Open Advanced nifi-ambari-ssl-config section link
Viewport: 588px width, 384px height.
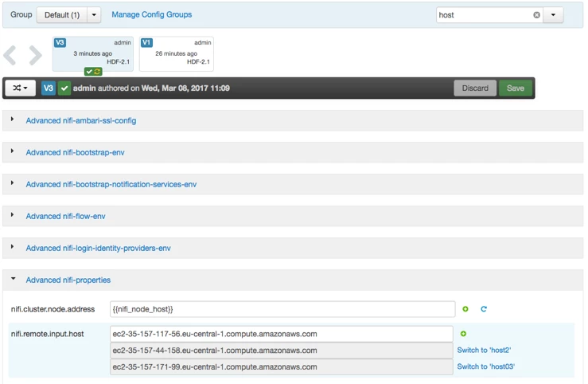point(81,120)
